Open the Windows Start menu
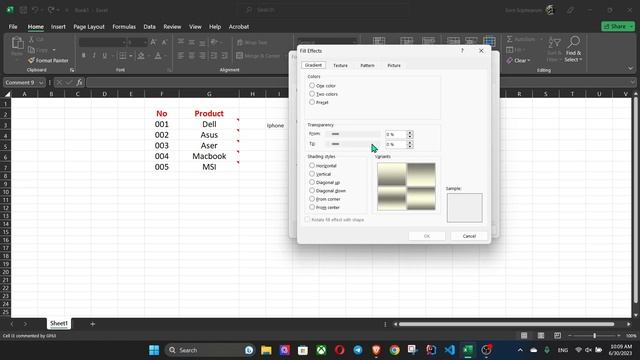Image resolution: width=640 pixels, height=360 pixels. point(154,350)
